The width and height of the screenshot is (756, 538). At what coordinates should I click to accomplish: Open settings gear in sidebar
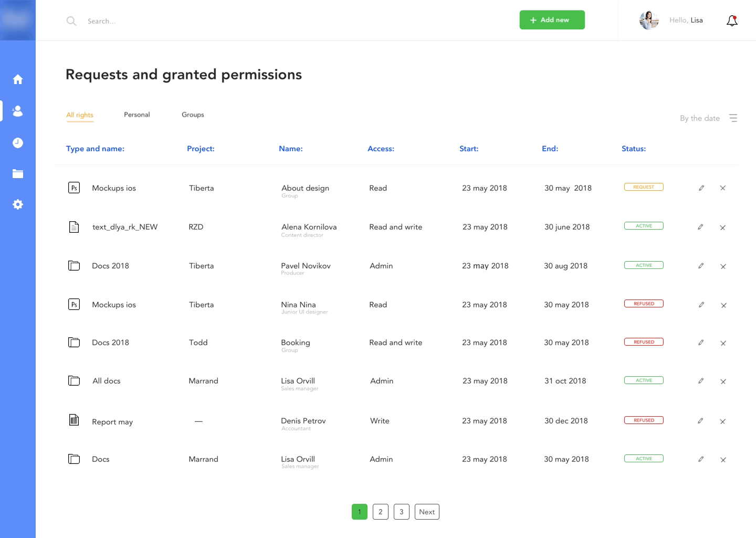18,204
